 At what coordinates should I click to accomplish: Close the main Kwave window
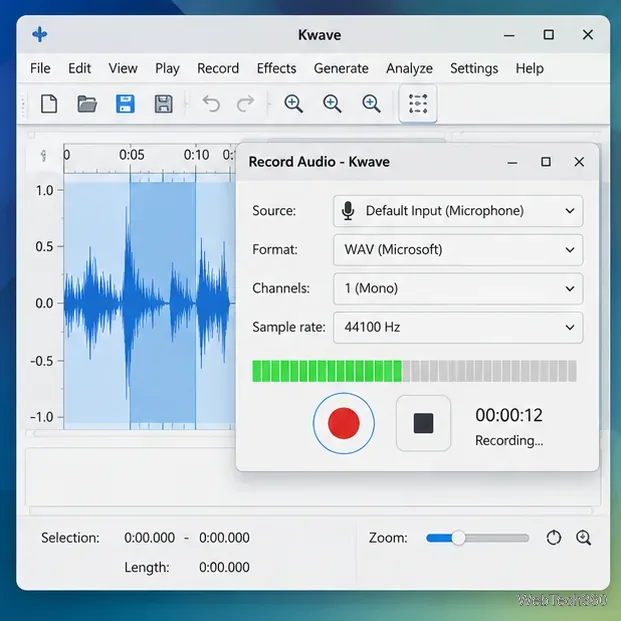[588, 34]
